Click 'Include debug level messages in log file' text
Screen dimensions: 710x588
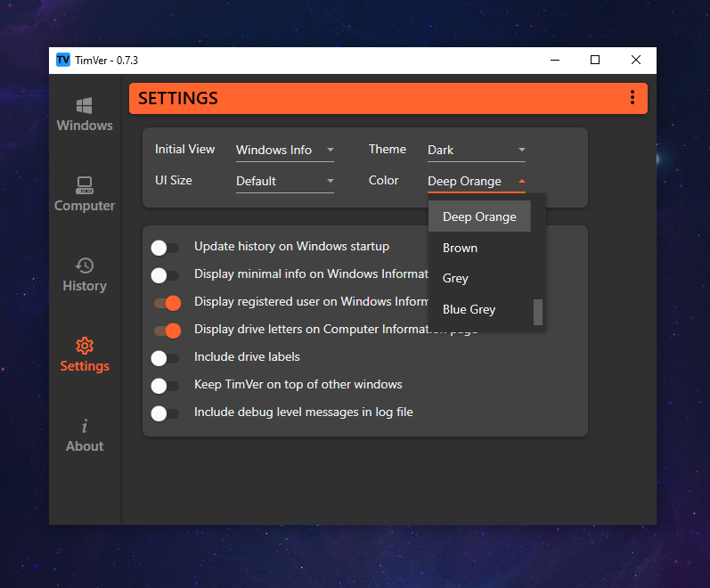(304, 412)
